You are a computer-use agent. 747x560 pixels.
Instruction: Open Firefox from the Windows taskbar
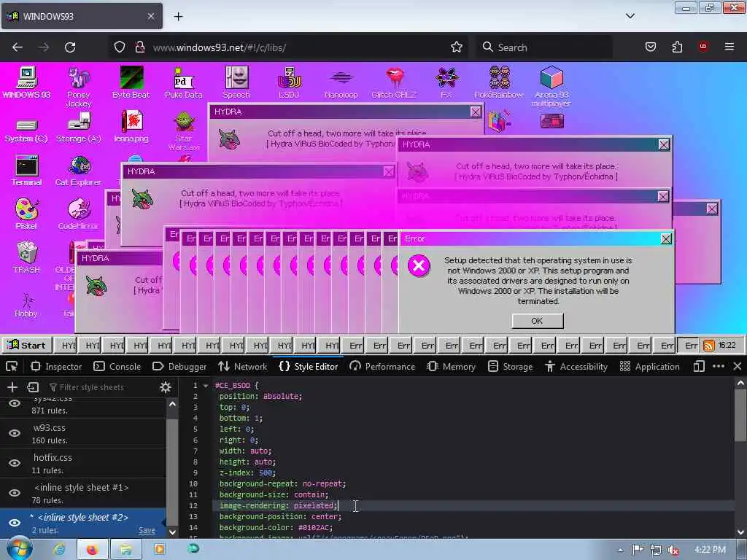click(93, 550)
